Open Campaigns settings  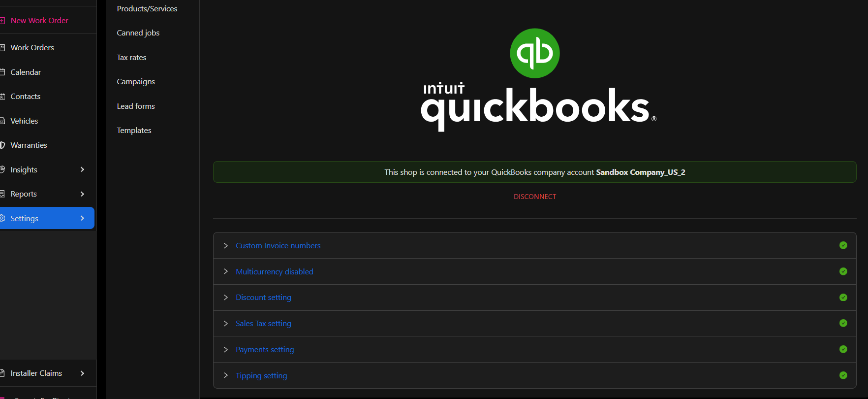[136, 82]
